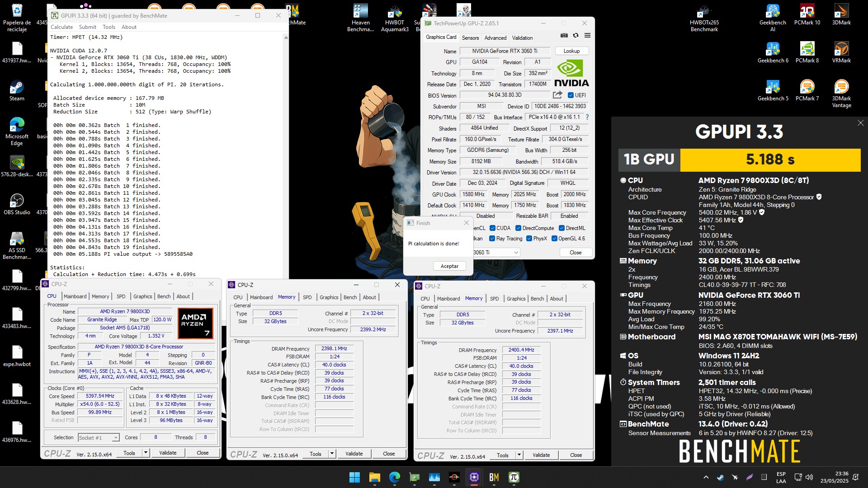This screenshot has height=488, width=868.
Task: Expand the Tools dropdown arrow in middle CPU-Z
Action: 332,454
